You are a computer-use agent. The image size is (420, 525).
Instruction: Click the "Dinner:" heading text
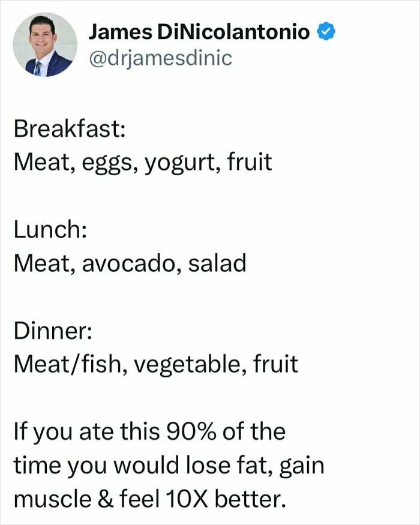pos(53,330)
